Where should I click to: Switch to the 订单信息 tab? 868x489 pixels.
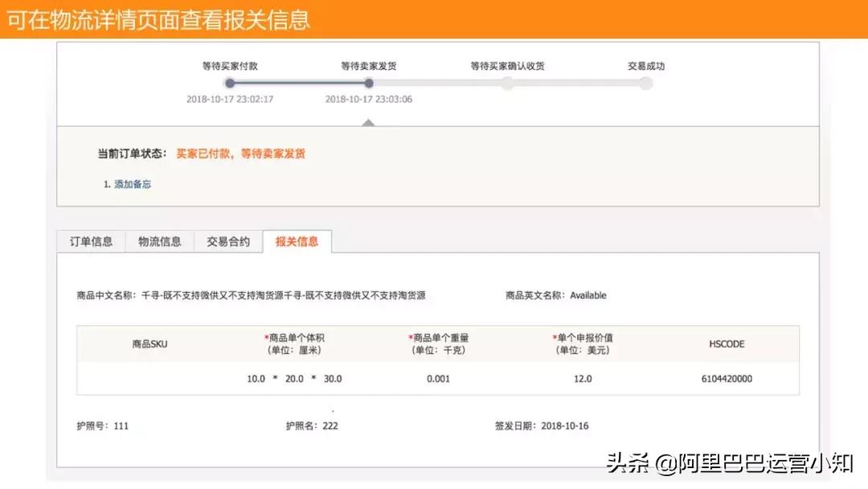pos(90,240)
